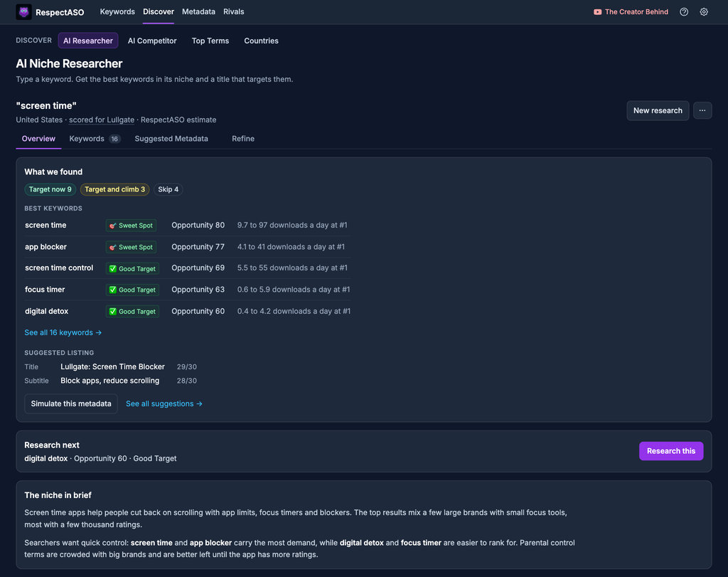The height and width of the screenshot is (577, 728).
Task: Click the "screen time" research heading
Action: tap(46, 105)
